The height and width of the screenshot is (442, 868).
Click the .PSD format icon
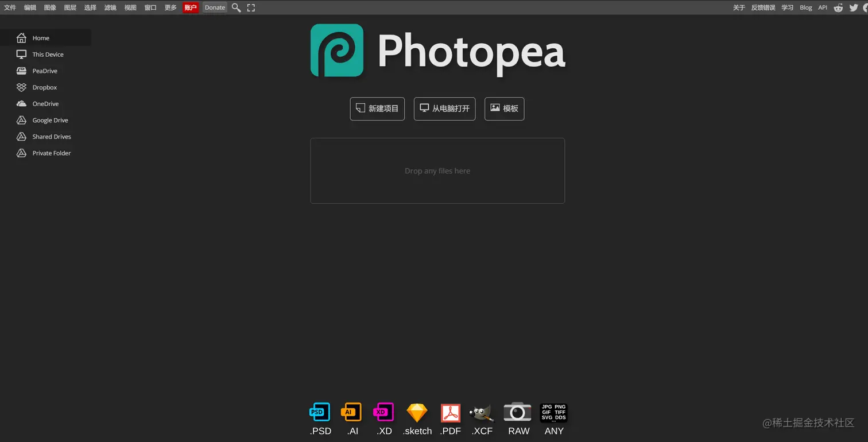pyautogui.click(x=319, y=412)
